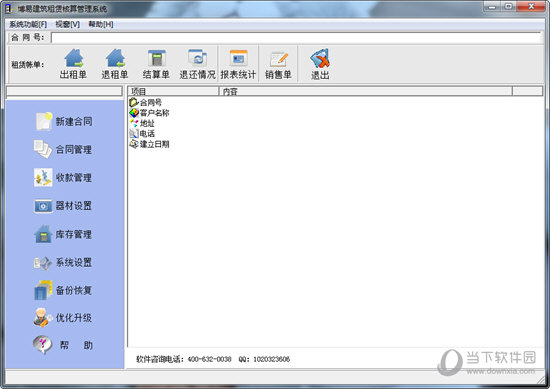Select the 建立日期 row in list
Image resolution: width=550 pixels, height=389 pixels.
(149, 144)
